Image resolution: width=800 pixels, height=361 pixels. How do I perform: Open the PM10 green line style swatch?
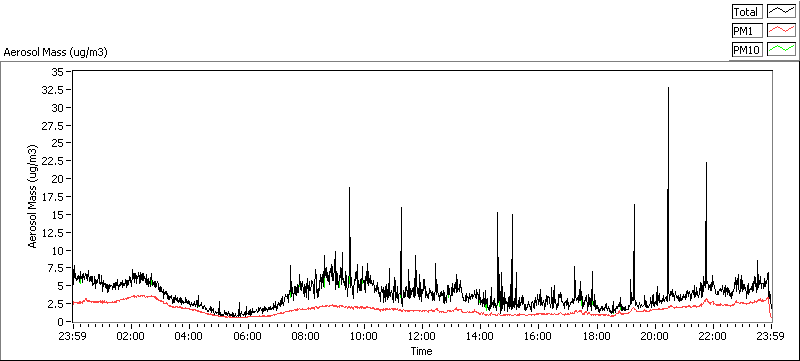(782, 49)
